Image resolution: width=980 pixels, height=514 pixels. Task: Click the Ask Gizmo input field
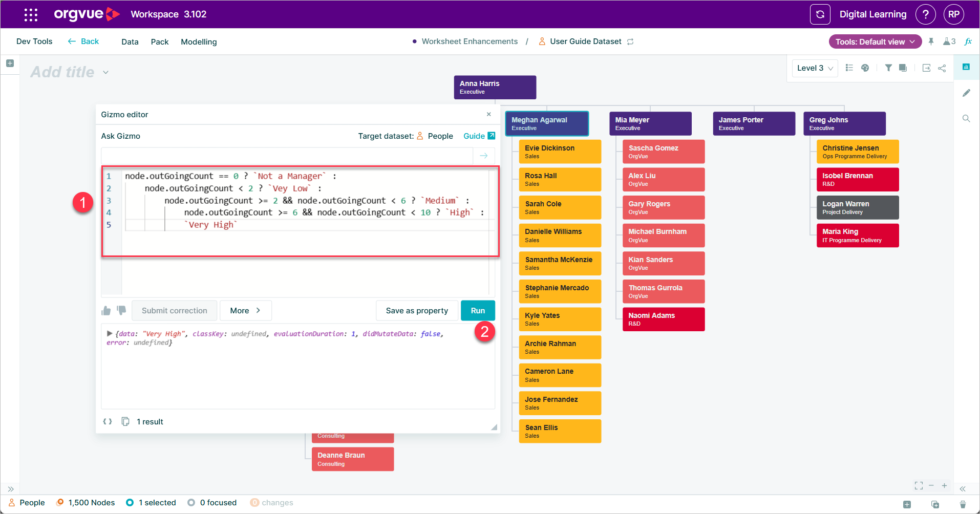coord(287,156)
